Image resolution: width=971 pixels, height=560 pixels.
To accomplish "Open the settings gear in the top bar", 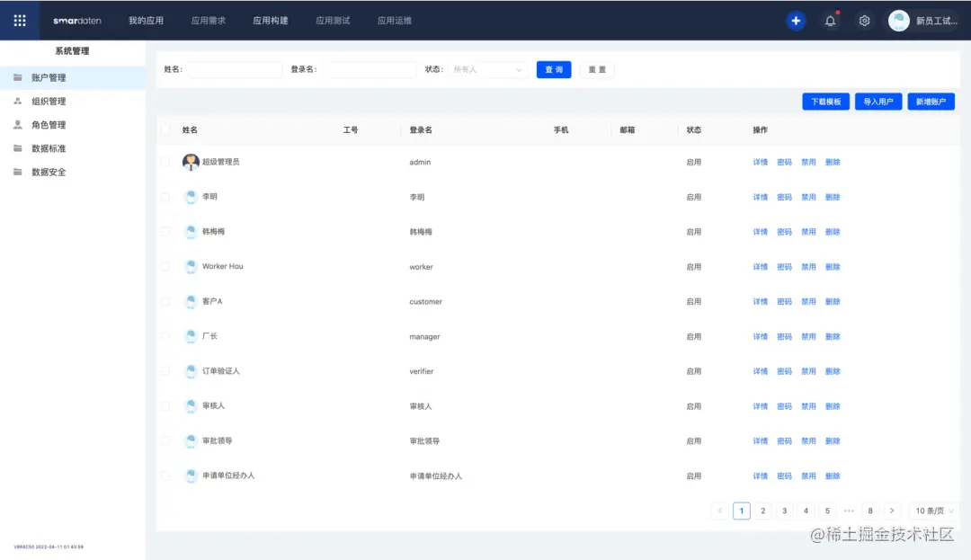I will pyautogui.click(x=864, y=20).
